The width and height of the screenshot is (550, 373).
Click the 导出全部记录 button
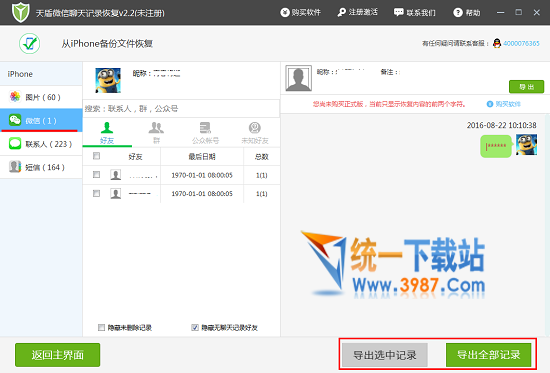coord(488,355)
